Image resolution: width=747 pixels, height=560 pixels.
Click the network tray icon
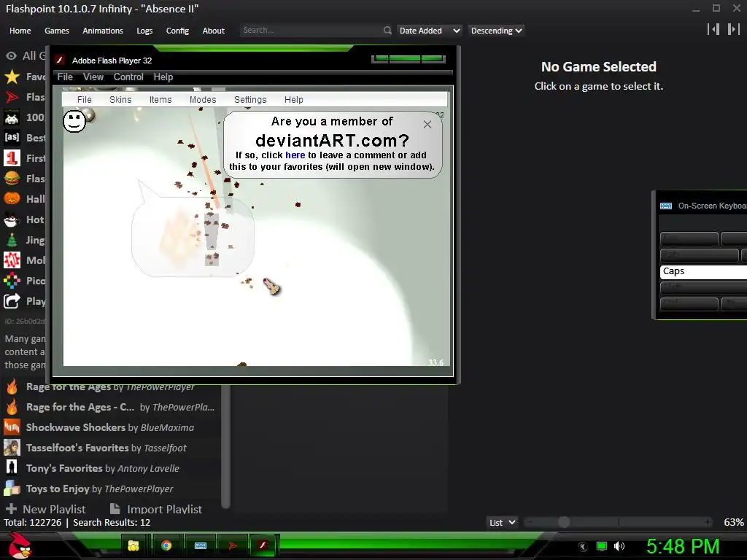point(602,546)
